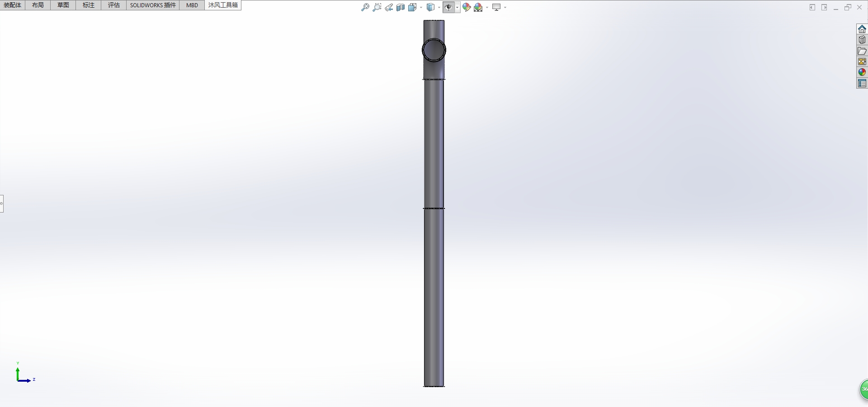
Task: Click the green round badge at the lower right edge
Action: (x=863, y=389)
